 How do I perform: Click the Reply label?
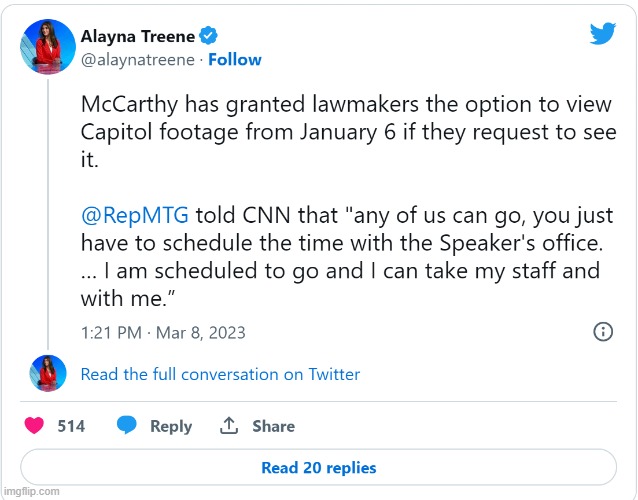[171, 426]
